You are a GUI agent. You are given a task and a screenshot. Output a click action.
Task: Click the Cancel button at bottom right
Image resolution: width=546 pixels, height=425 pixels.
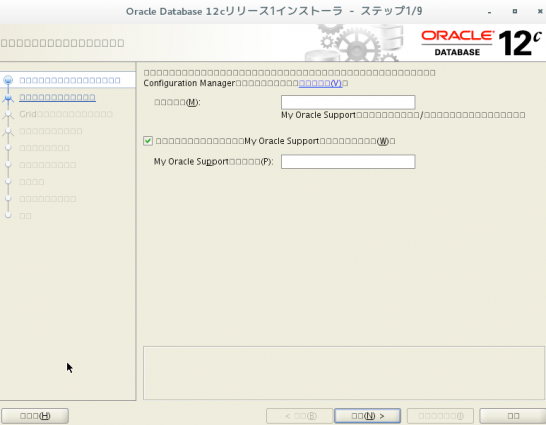pyautogui.click(x=513, y=416)
